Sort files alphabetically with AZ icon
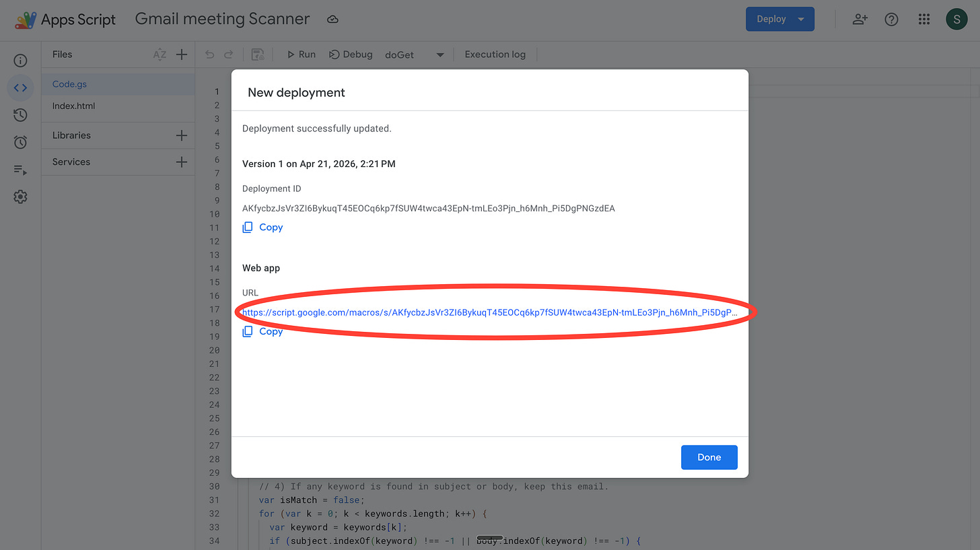This screenshot has height=550, width=980. pos(160,55)
